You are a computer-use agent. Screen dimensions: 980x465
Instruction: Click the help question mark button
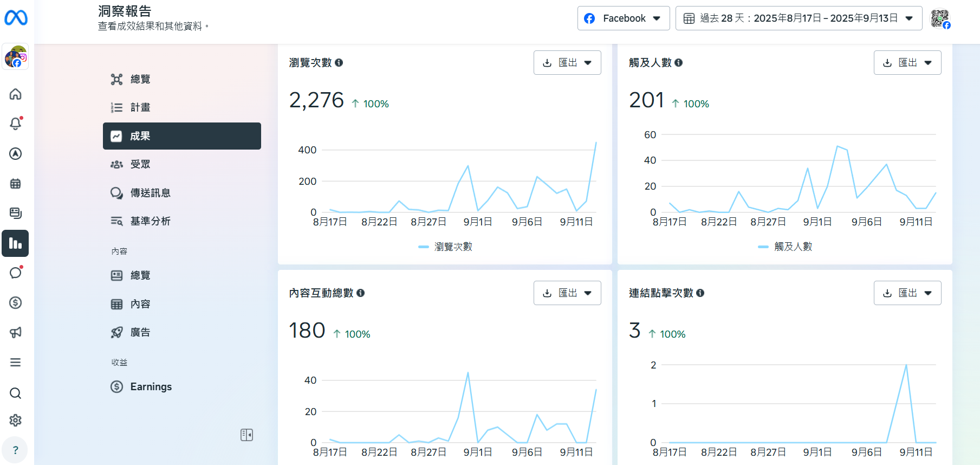tap(15, 450)
